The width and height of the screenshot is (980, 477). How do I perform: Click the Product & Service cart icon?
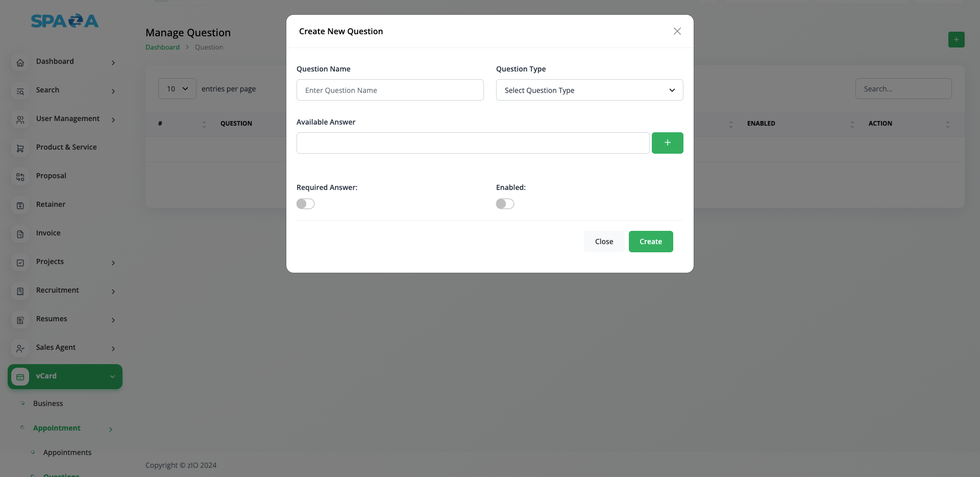pos(20,149)
